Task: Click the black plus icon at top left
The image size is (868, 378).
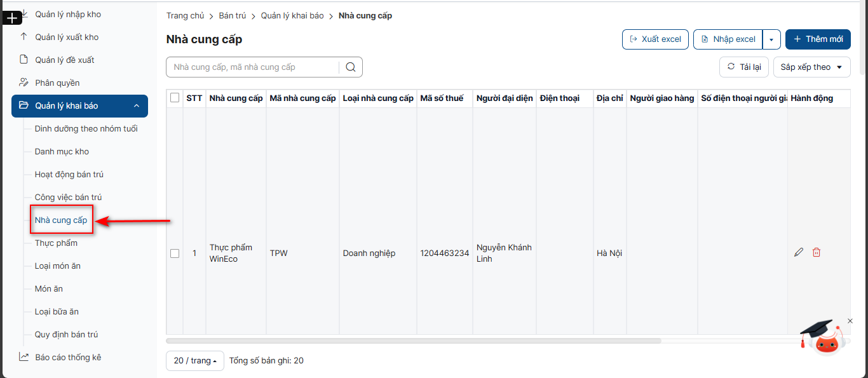Action: tap(12, 18)
